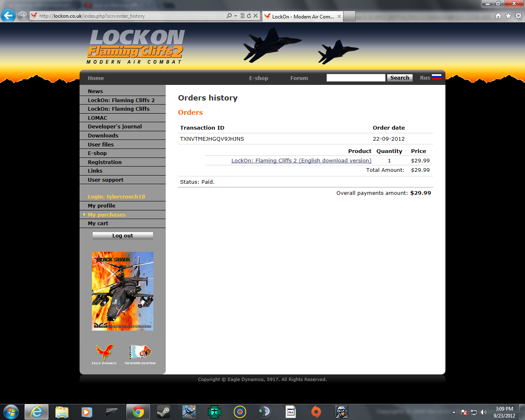
Task: Open the RAF roundel icon in taskbar
Action: tap(240, 411)
